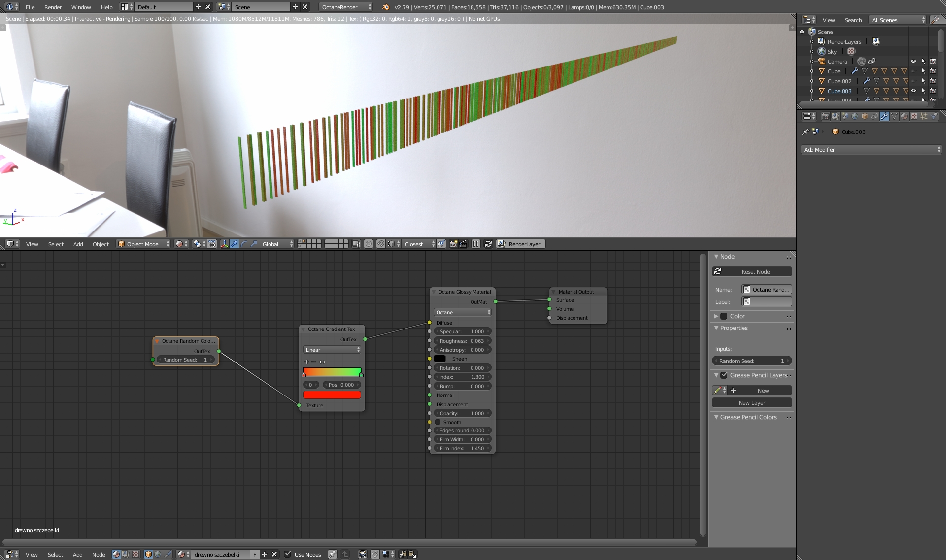946x560 pixels.
Task: Click the paste nodes icon in node header
Action: click(x=412, y=554)
